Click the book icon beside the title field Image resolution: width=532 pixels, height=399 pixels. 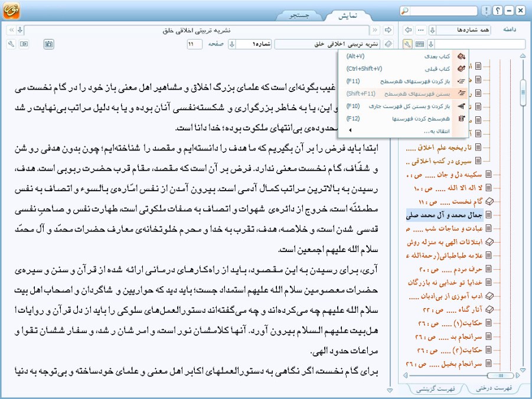[388, 44]
